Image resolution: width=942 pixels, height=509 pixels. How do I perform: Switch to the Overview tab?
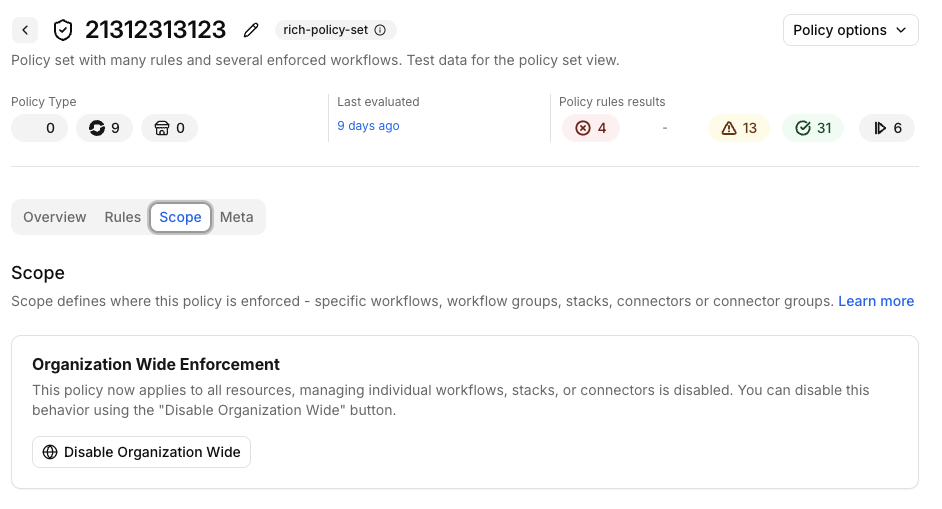click(55, 217)
